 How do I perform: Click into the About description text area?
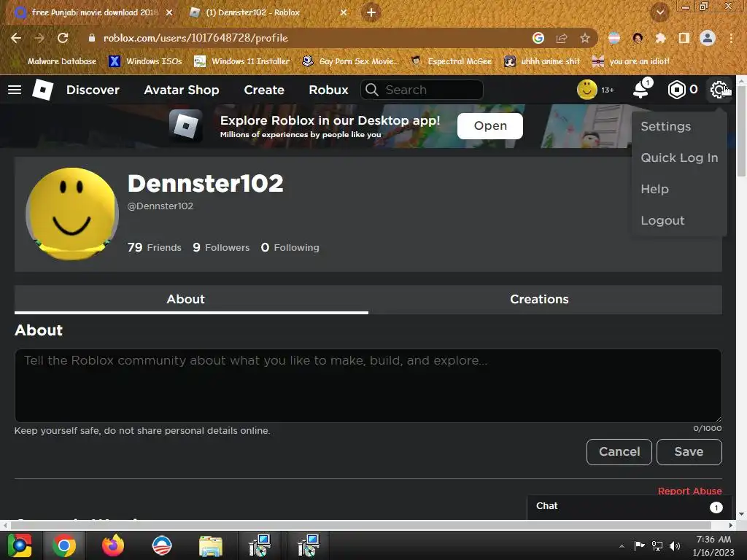coord(368,386)
